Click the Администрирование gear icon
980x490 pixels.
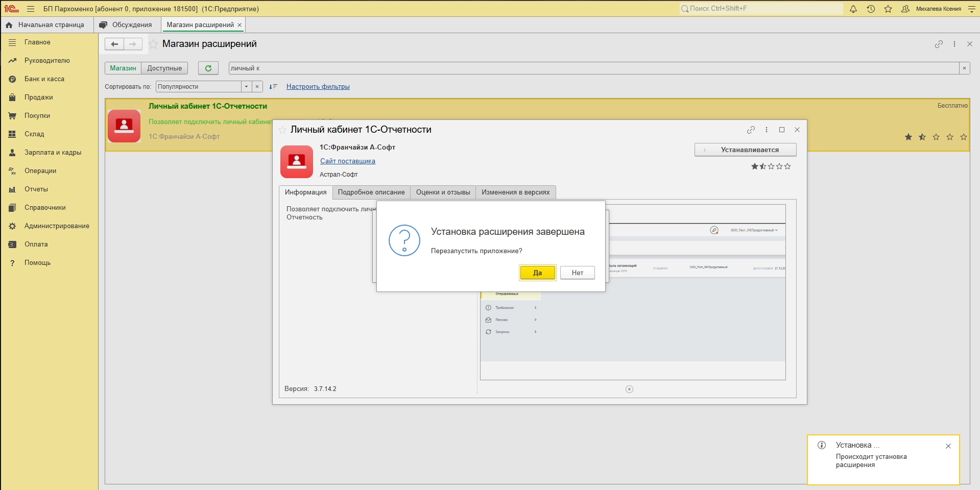(12, 226)
